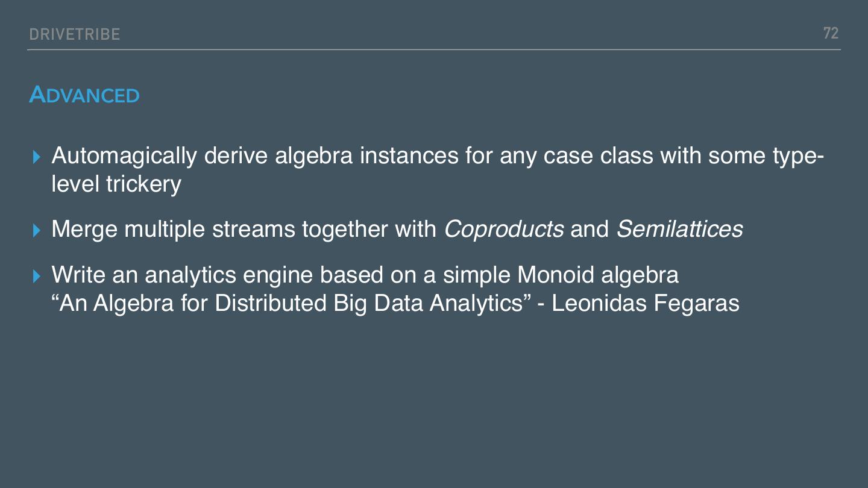Select the blue ADVANCED slide title

(84, 95)
